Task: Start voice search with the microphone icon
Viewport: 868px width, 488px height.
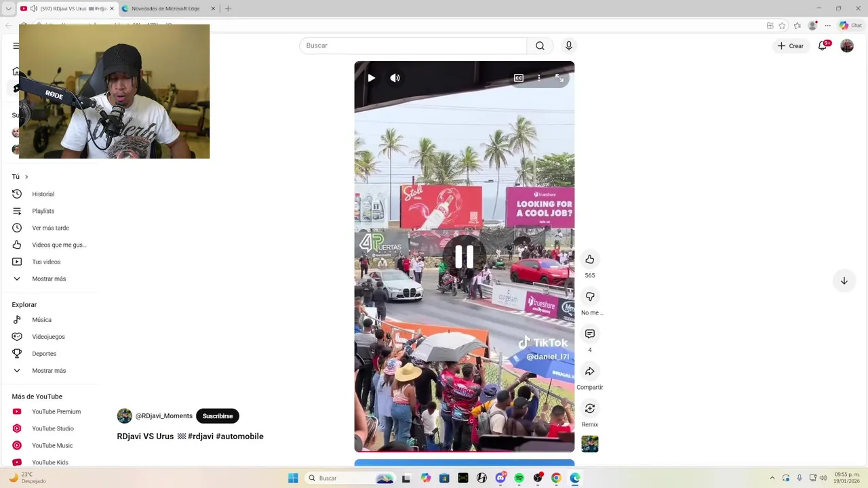Action: [569, 45]
